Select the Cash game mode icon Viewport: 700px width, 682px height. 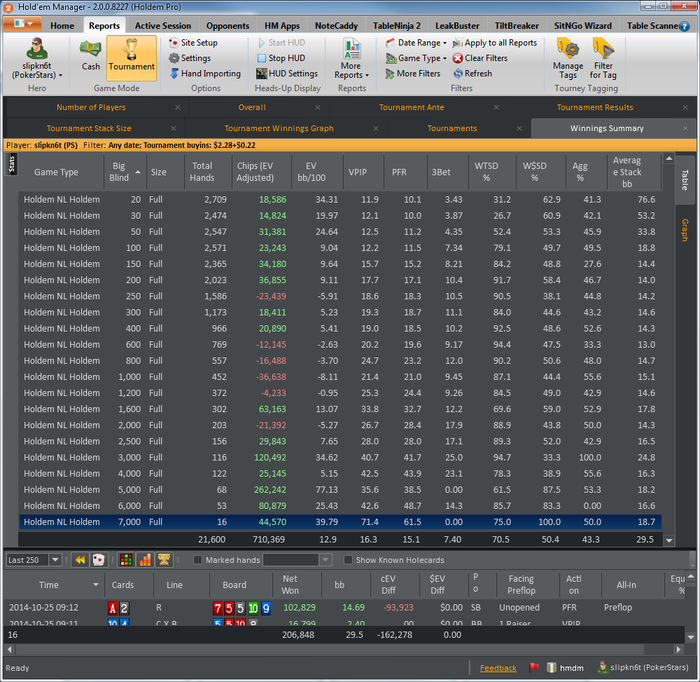coord(91,55)
